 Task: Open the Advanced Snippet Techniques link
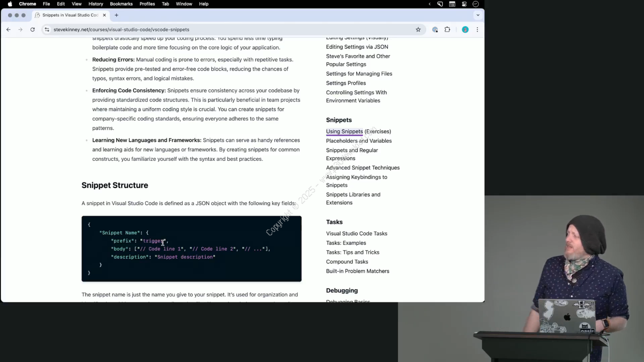click(x=363, y=167)
